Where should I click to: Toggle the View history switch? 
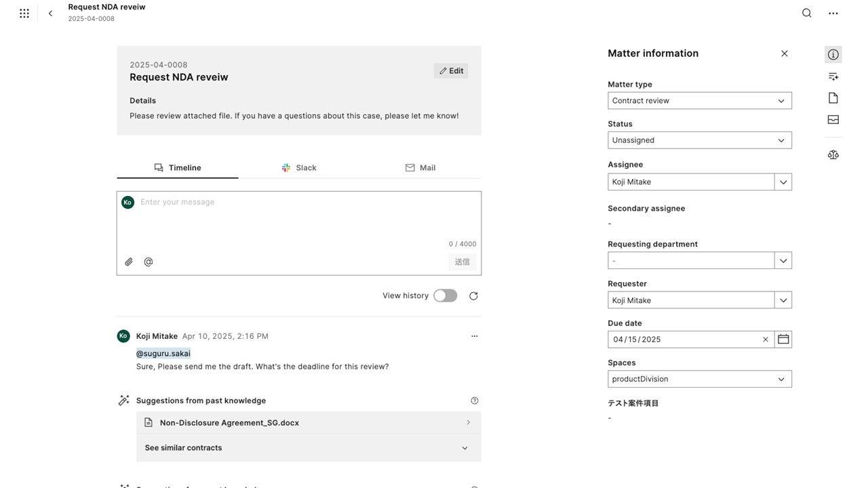point(446,296)
